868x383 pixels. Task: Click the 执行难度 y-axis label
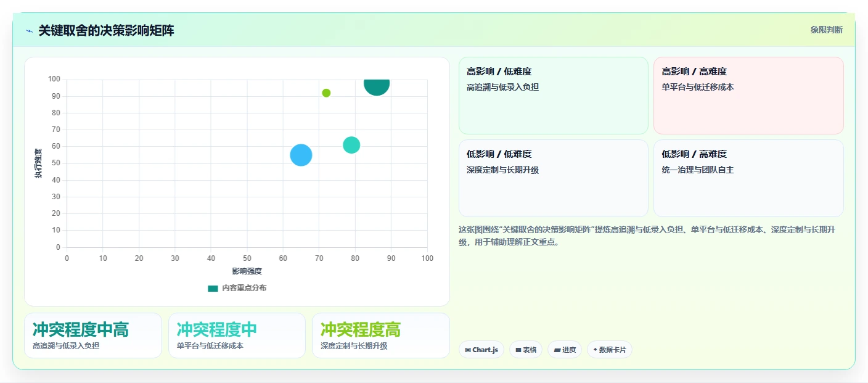coord(38,163)
